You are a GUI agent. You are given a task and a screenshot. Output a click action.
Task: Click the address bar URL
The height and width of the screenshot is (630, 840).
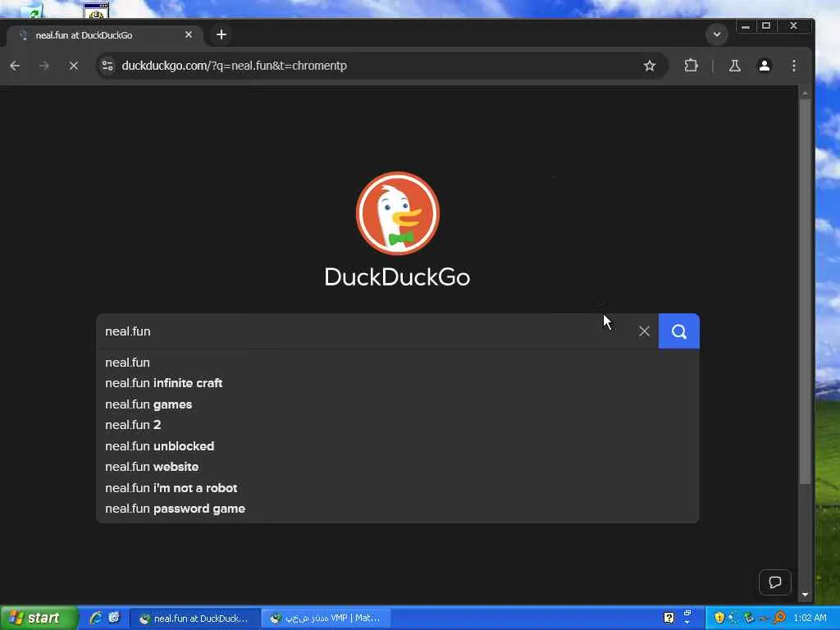coord(234,66)
